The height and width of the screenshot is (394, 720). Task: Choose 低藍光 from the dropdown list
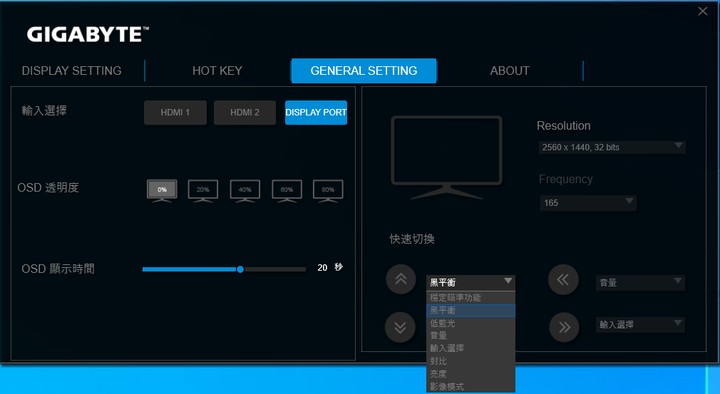click(x=471, y=323)
